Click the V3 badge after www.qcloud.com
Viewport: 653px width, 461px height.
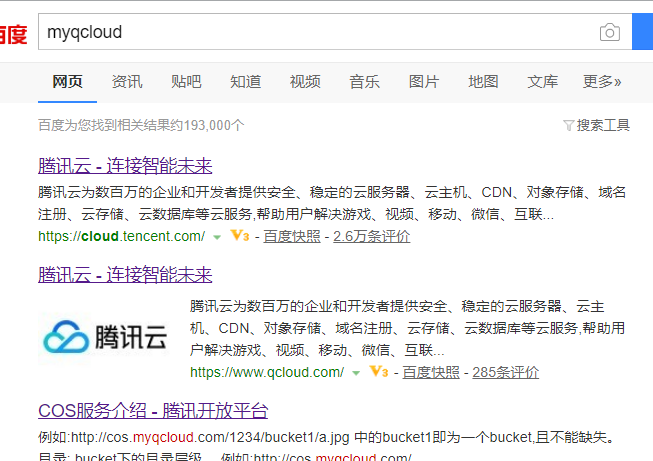379,371
